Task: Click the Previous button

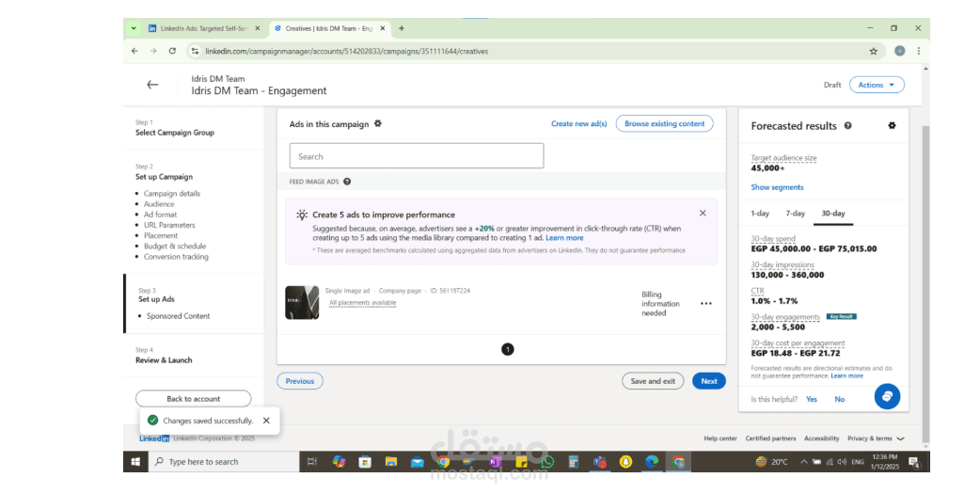Action: (x=300, y=381)
